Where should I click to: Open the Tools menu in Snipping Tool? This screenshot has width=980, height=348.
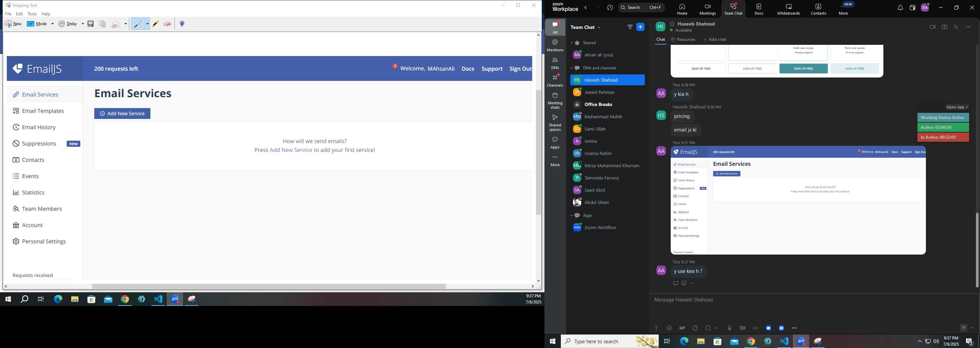click(x=32, y=14)
